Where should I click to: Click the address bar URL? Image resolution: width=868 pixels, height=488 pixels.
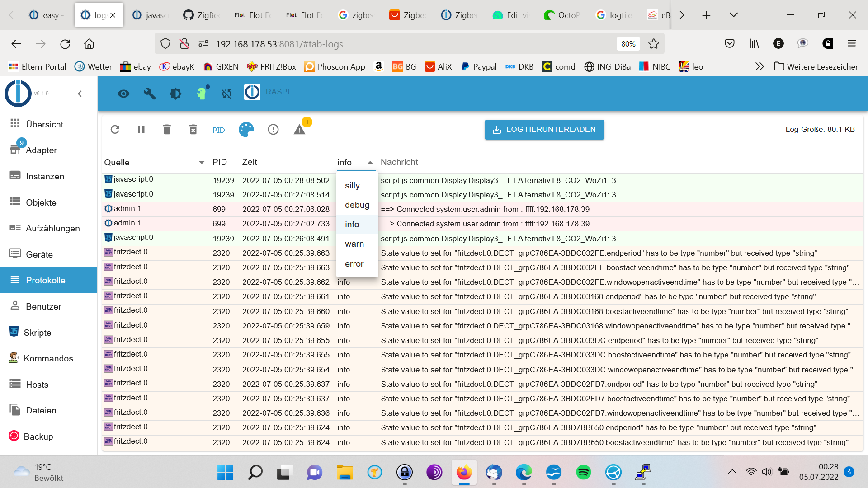pos(279,44)
